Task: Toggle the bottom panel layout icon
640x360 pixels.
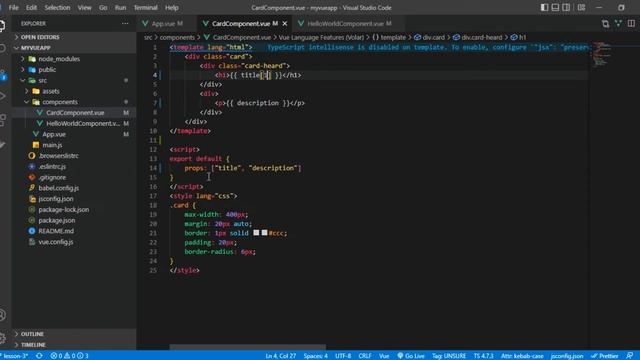Action: point(555,7)
